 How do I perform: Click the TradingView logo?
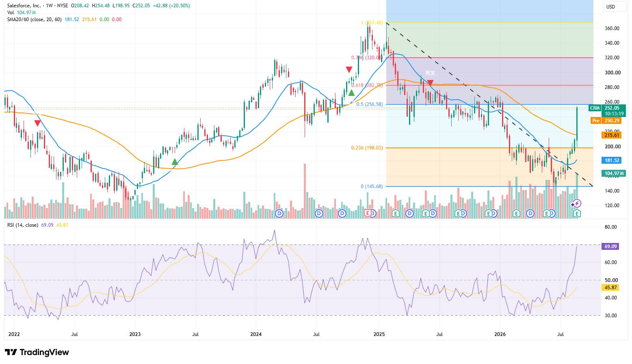point(37,352)
